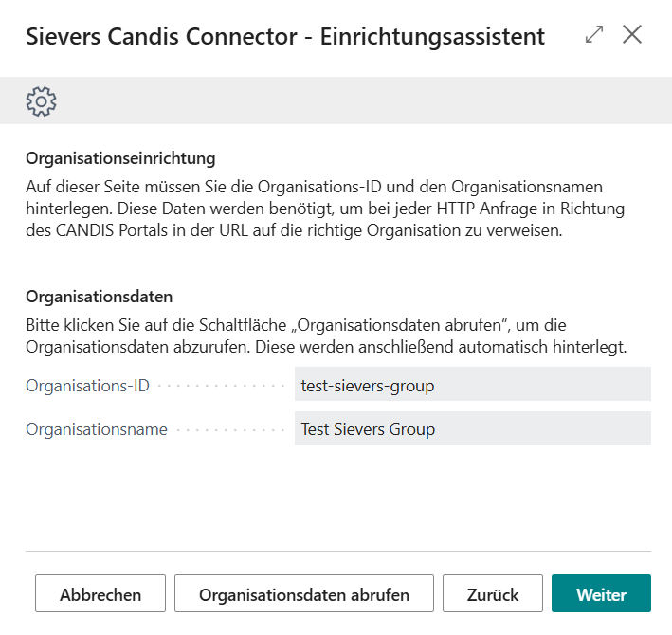Viewport: 672px width, 635px height.
Task: Click the dotted leader after Organisationsname label
Action: (229, 429)
